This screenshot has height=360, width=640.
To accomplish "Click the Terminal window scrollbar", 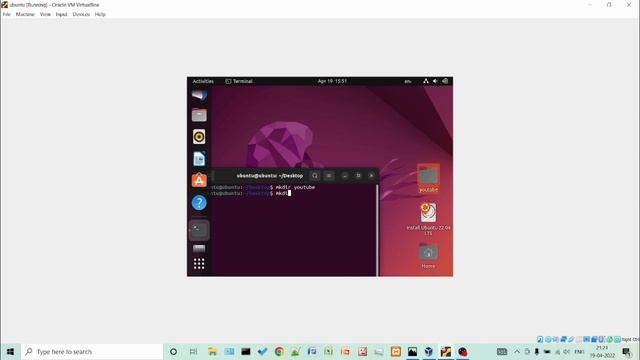I will click(x=377, y=230).
